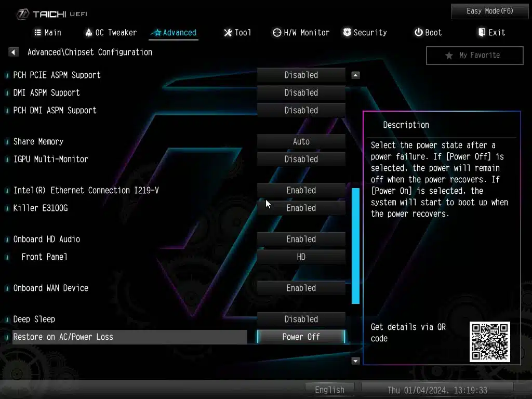
Task: Open the Share Memory Auto dropdown
Action: click(x=301, y=141)
